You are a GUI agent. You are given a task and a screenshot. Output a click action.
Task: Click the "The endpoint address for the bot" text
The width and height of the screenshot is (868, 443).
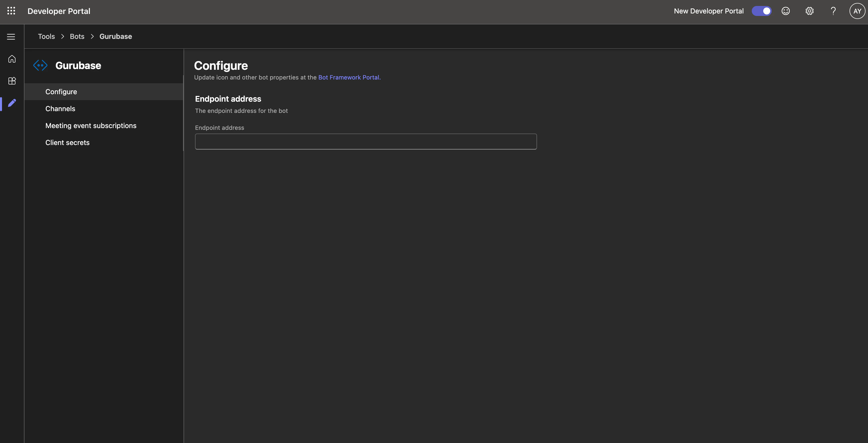point(241,111)
